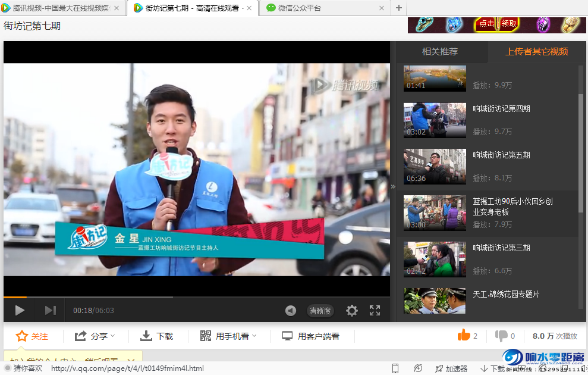Image resolution: width=588 pixels, height=375 pixels.
Task: Close the yellow tooltip popup
Action: coord(131,361)
